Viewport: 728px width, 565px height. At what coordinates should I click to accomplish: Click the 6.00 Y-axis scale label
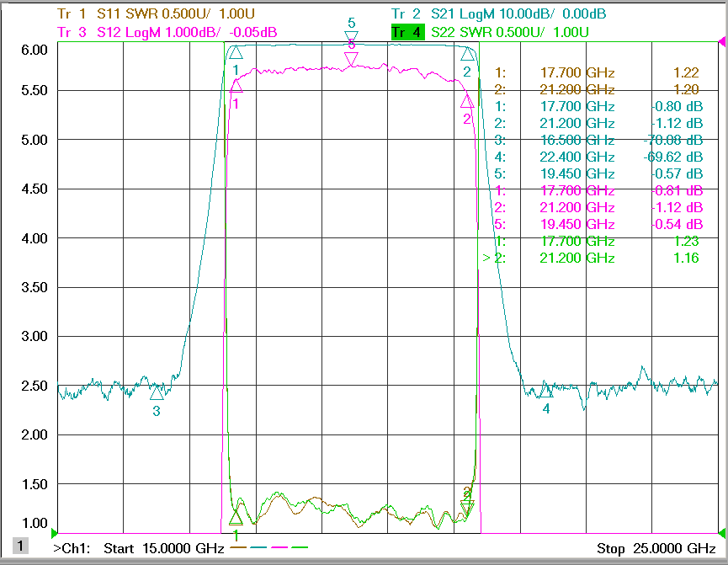[x=35, y=50]
